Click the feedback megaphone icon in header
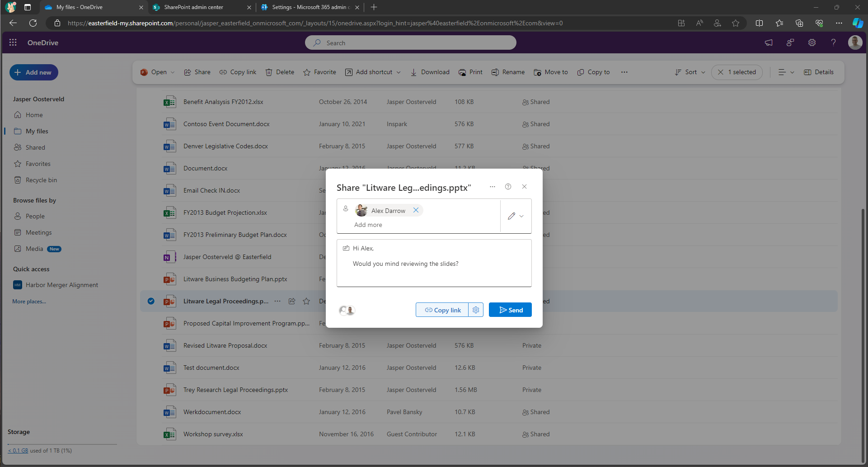Image resolution: width=868 pixels, height=467 pixels. tap(769, 42)
